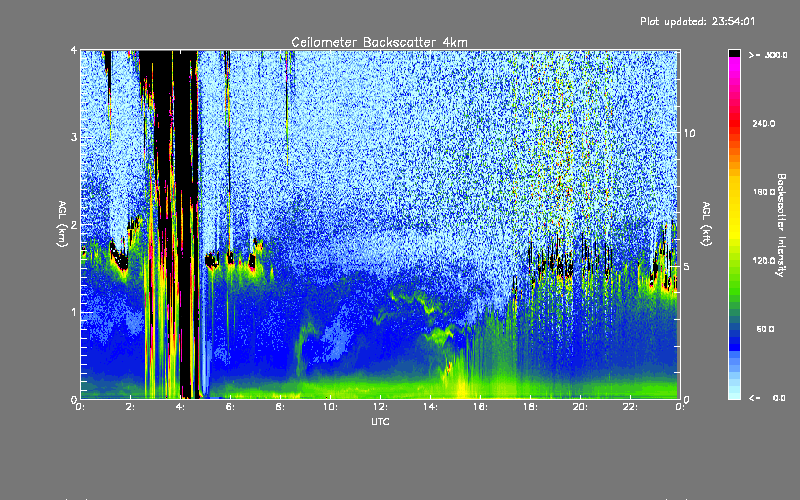Select the "UTC" x-axis label
Screen dimensions: 800x500
(380, 421)
